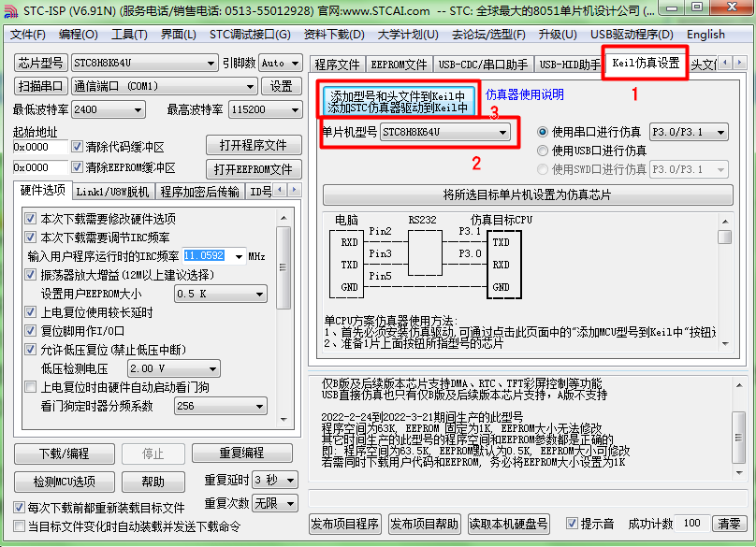Click the message log scrollbar thumb
Screen dimensions: 756x547
738,438
